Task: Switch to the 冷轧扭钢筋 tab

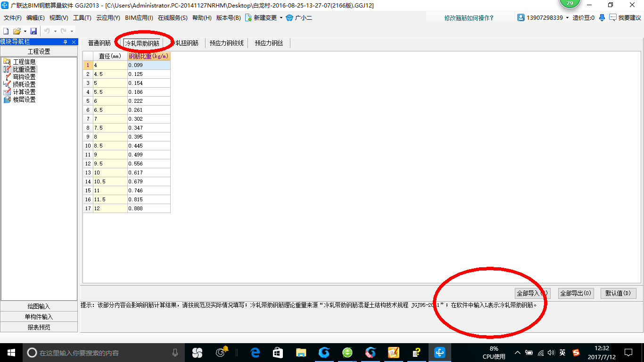Action: point(184,43)
